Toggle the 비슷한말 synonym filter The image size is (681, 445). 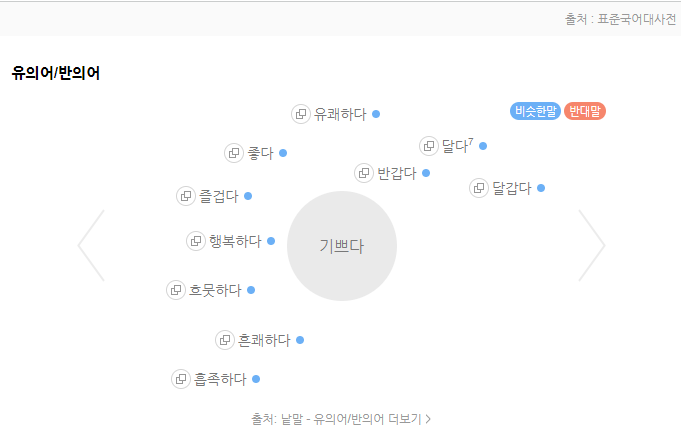click(535, 112)
